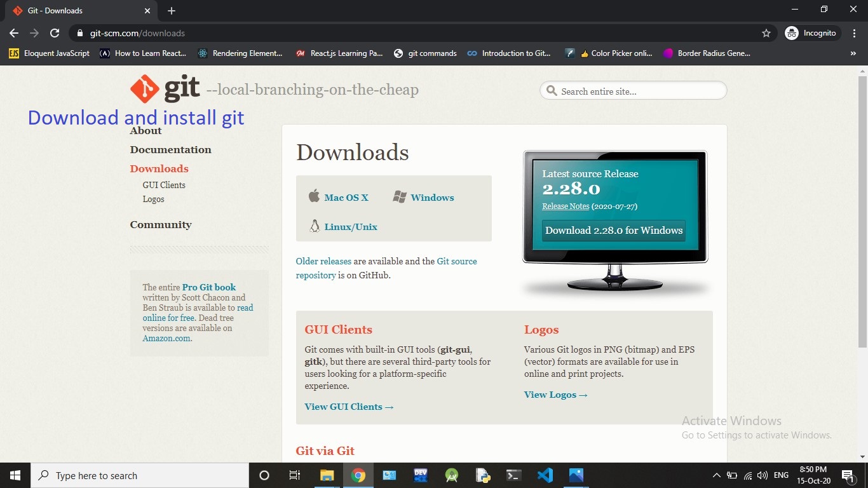Screen dimensions: 868x488
Task: Open the notifications action center
Action: pyautogui.click(x=847, y=475)
